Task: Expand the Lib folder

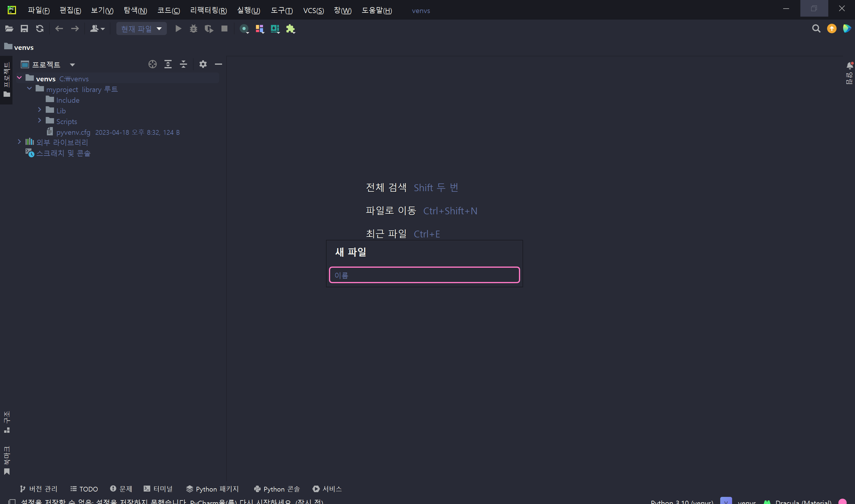Action: pyautogui.click(x=39, y=110)
